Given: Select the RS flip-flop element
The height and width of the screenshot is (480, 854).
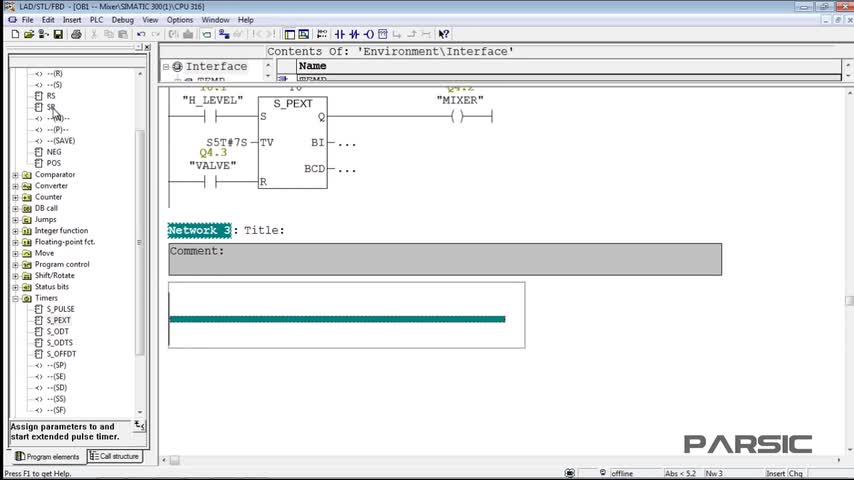Looking at the screenshot, I should [x=51, y=96].
